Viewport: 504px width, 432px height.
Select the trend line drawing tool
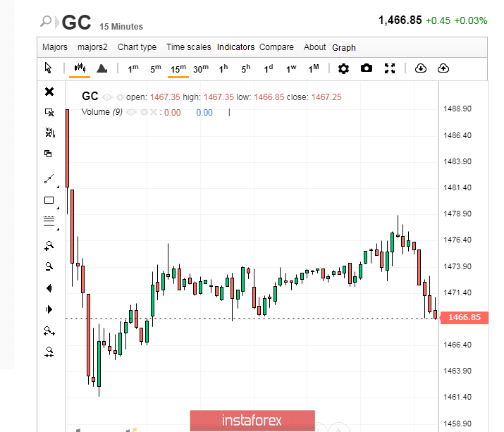point(49,179)
